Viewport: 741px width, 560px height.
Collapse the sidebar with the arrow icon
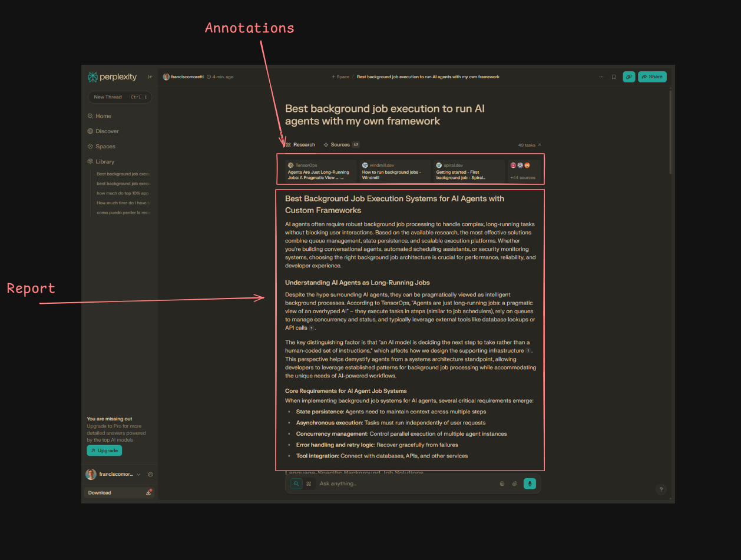(150, 77)
